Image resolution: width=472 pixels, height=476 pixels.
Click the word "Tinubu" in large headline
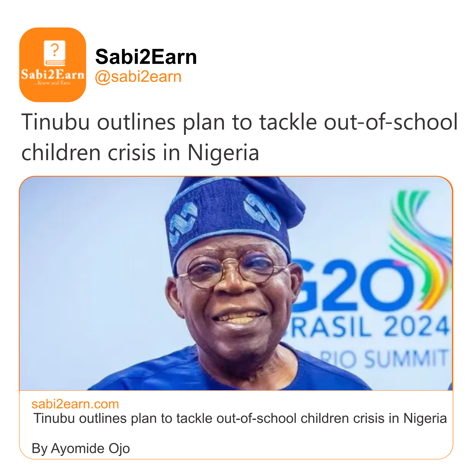[55, 122]
